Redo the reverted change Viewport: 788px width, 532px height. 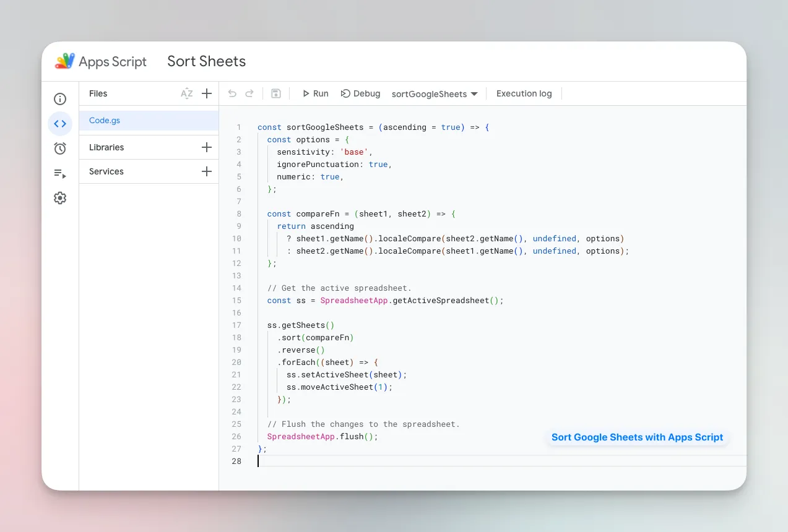coord(249,93)
